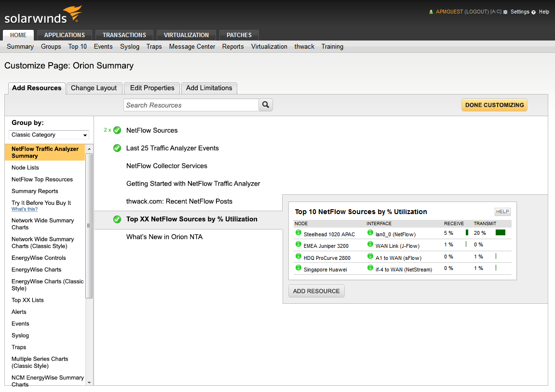Image resolution: width=555 pixels, height=392 pixels.
Task: Click the category list scrollbar up arrow
Action: tap(89, 149)
